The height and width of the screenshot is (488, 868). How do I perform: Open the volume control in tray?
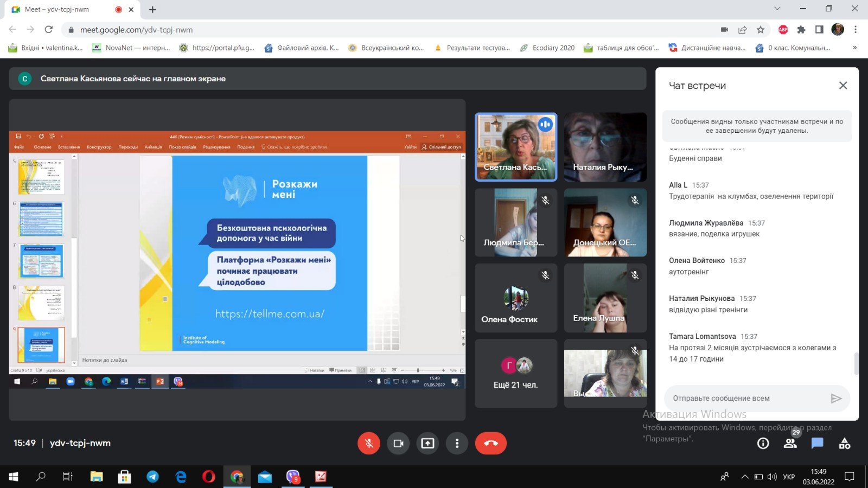pos(772,477)
